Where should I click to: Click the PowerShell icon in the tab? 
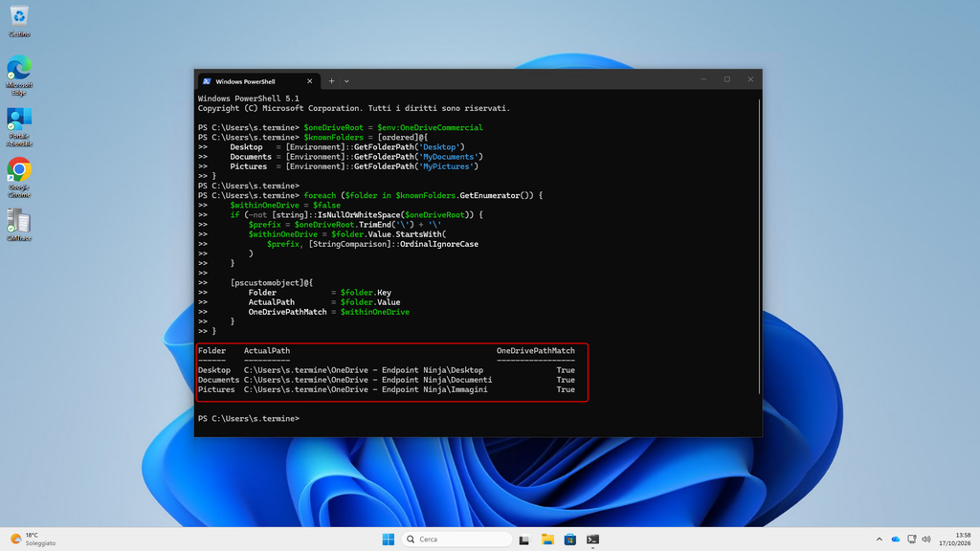tap(207, 81)
